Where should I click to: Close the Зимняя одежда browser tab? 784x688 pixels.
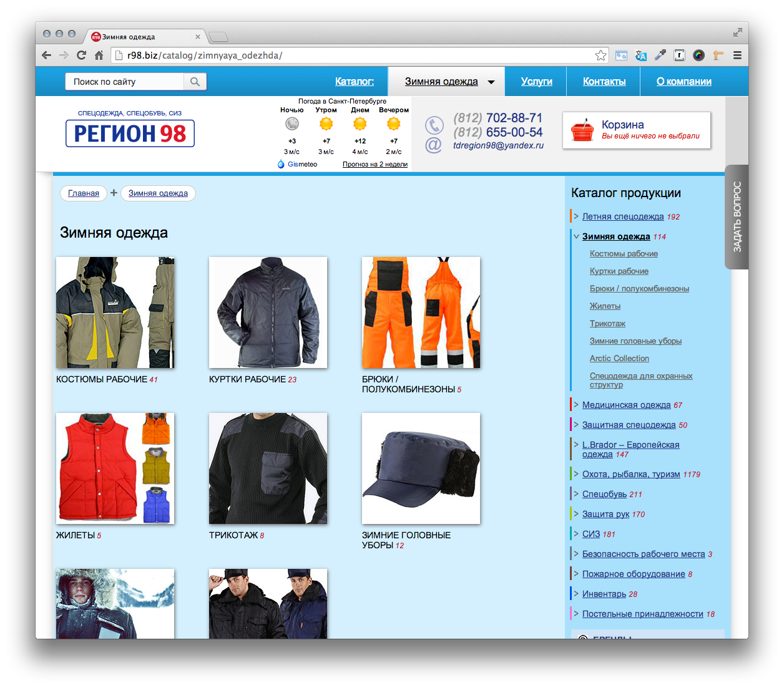198,37
